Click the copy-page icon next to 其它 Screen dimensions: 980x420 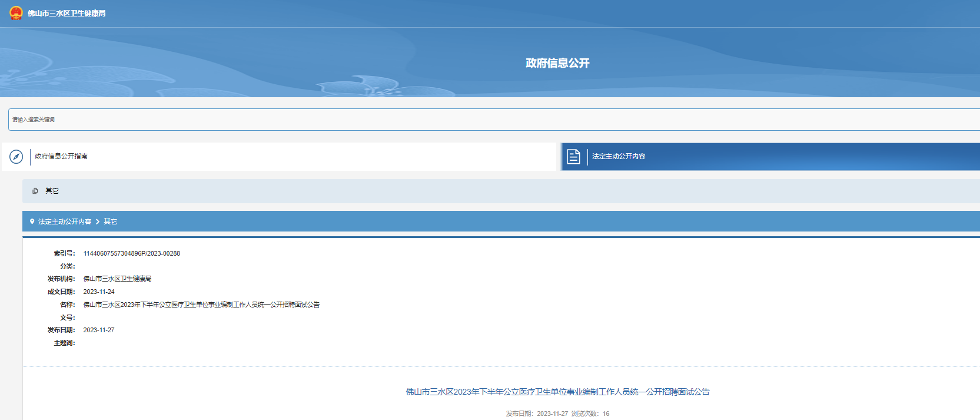35,191
